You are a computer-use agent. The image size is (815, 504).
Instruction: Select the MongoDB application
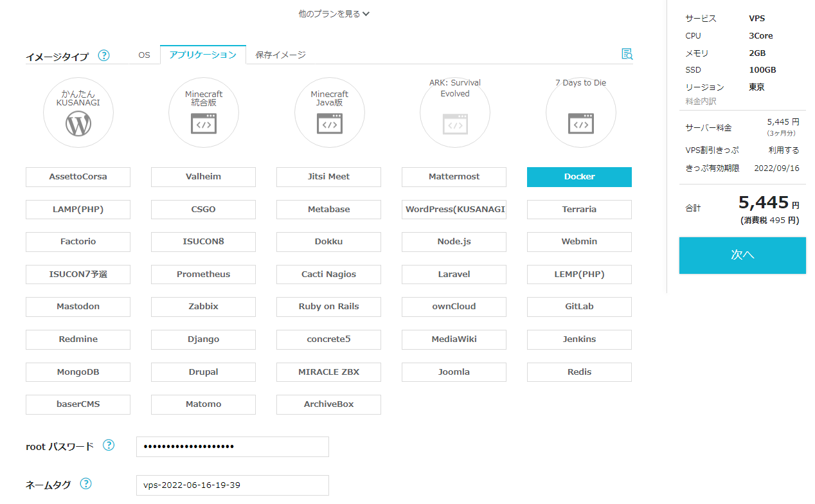pos(78,372)
